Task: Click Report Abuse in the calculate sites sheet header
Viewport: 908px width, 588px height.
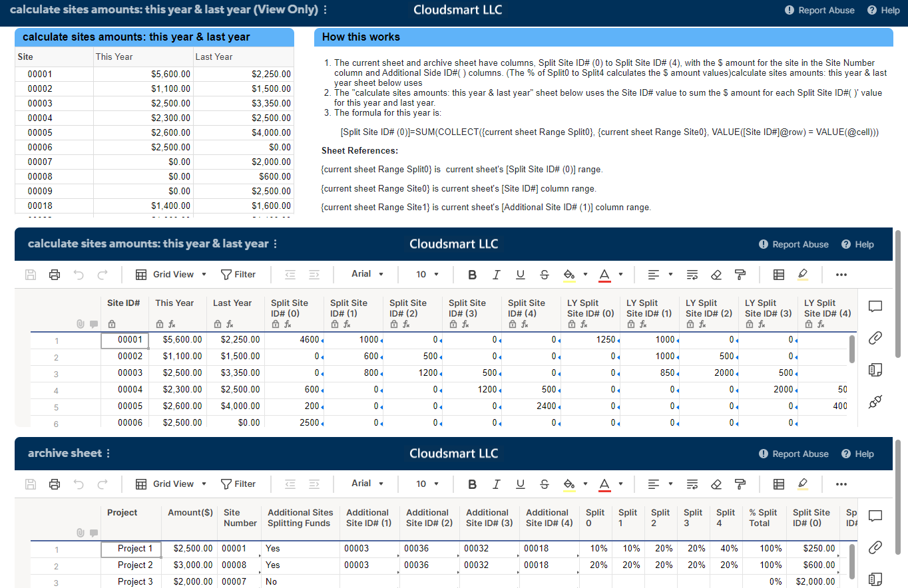Action: [794, 244]
